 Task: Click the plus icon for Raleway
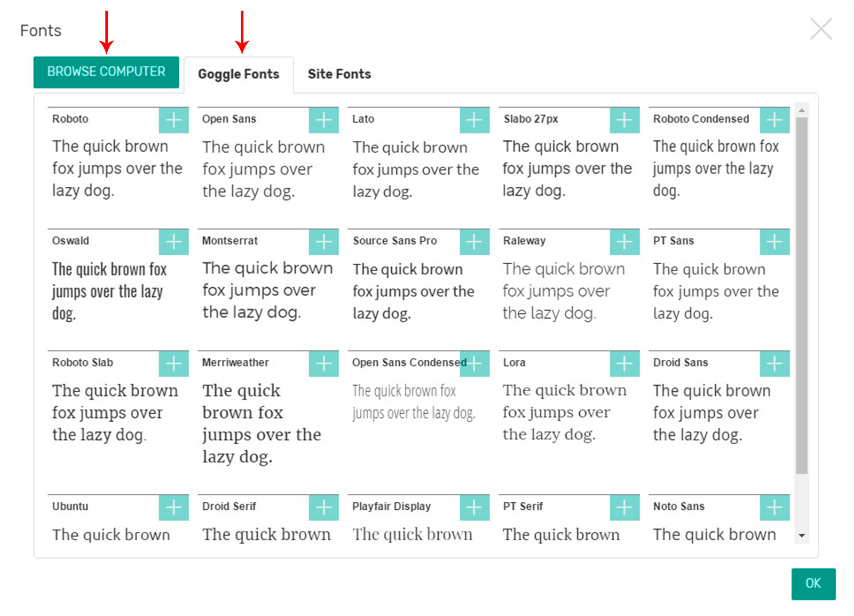(624, 242)
